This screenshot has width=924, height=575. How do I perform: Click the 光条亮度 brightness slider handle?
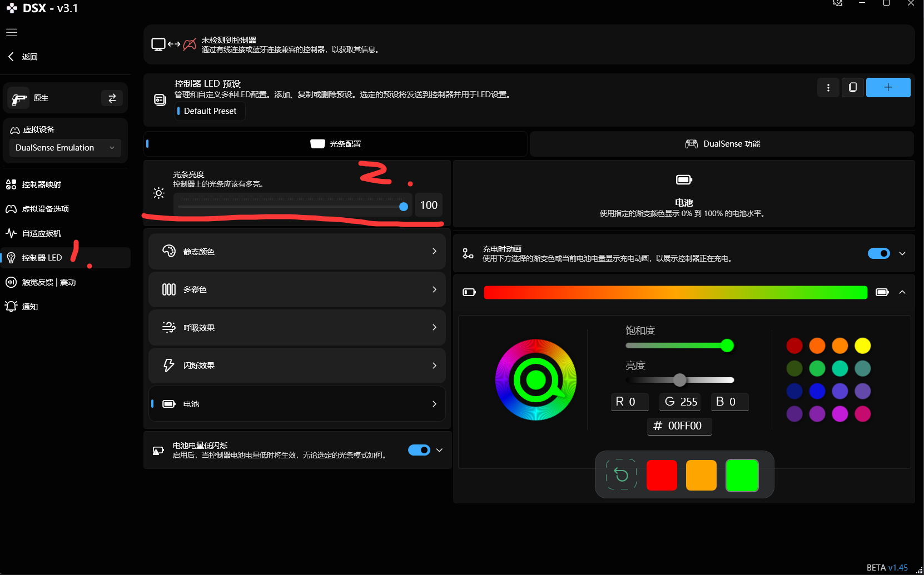click(x=404, y=207)
